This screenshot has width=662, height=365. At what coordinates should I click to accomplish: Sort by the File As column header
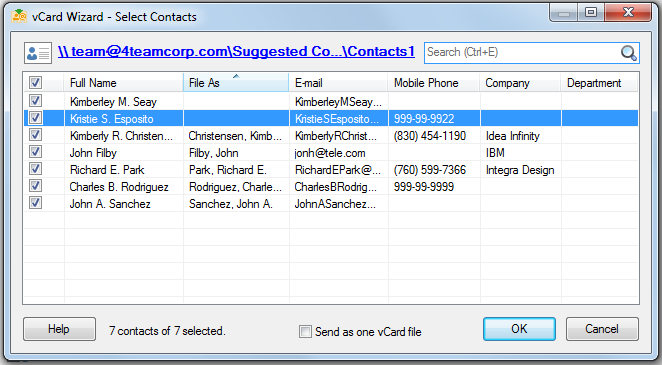[236, 83]
